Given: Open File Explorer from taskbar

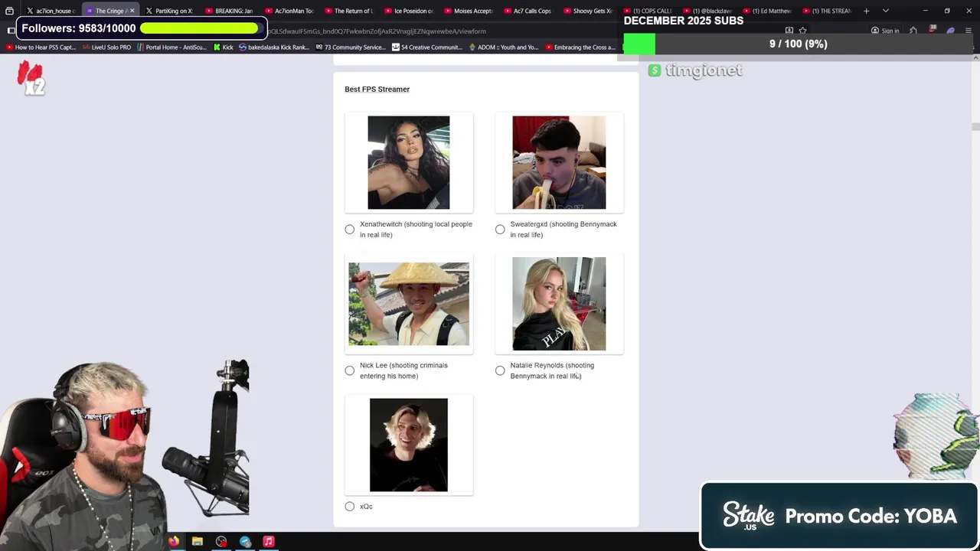Looking at the screenshot, I should point(198,542).
